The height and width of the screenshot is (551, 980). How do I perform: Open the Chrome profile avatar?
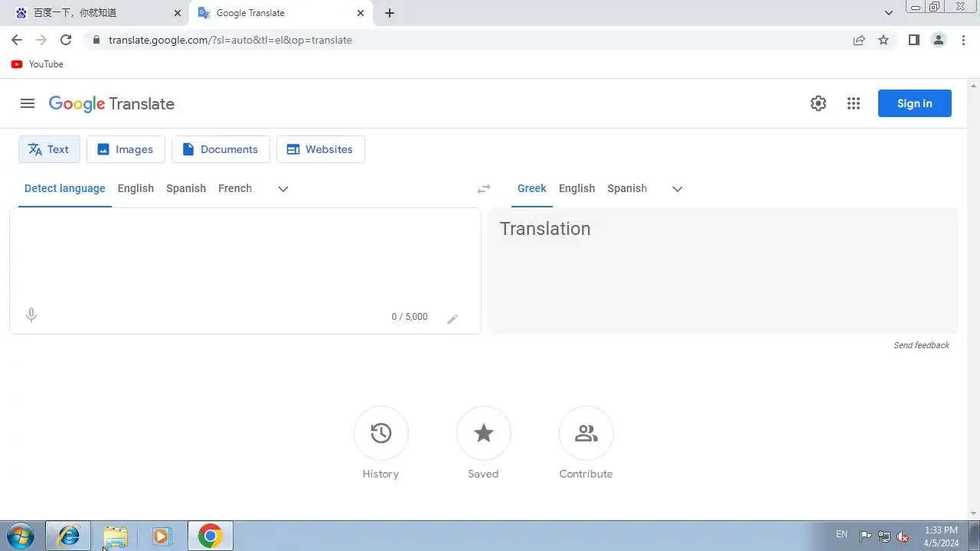(939, 40)
